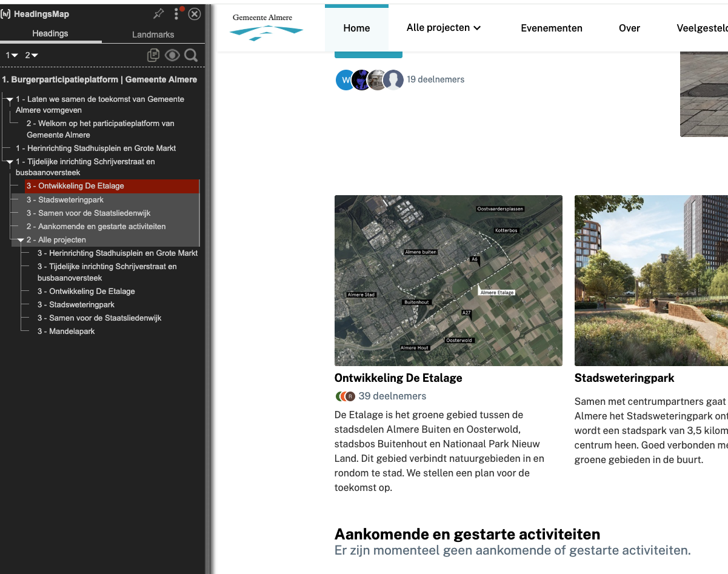Click the Gemeente Almere logo
Screen dimensions: 728x574
click(267, 27)
